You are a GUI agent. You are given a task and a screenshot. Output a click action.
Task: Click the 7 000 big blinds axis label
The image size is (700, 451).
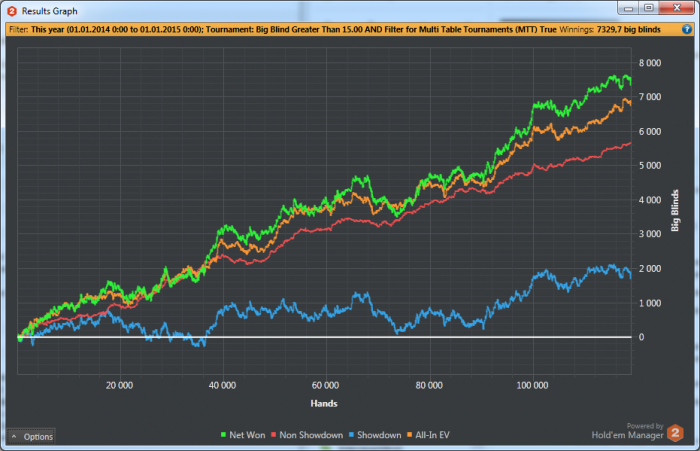coord(650,97)
